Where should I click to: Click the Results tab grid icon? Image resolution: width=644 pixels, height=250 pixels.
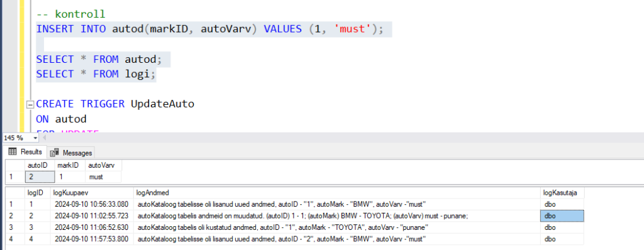coord(13,152)
